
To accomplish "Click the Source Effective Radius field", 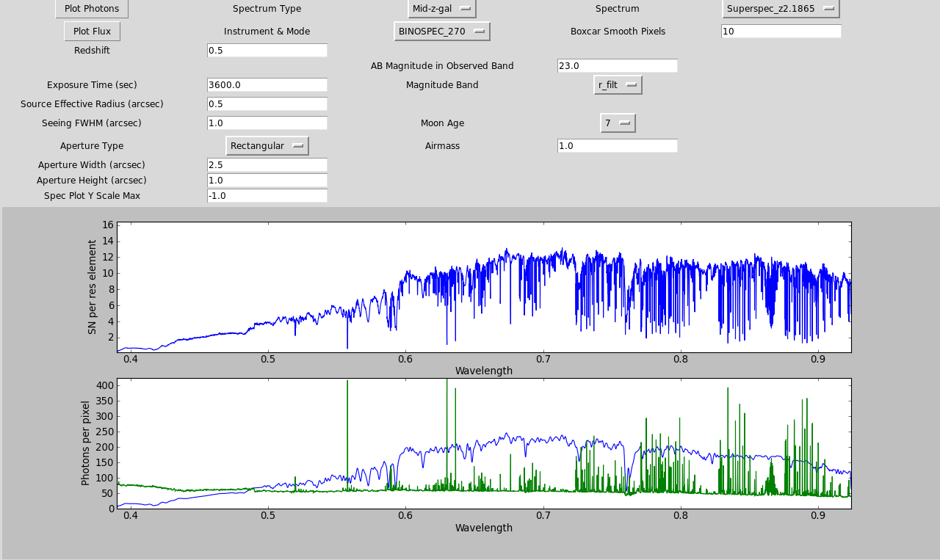I will 267,104.
